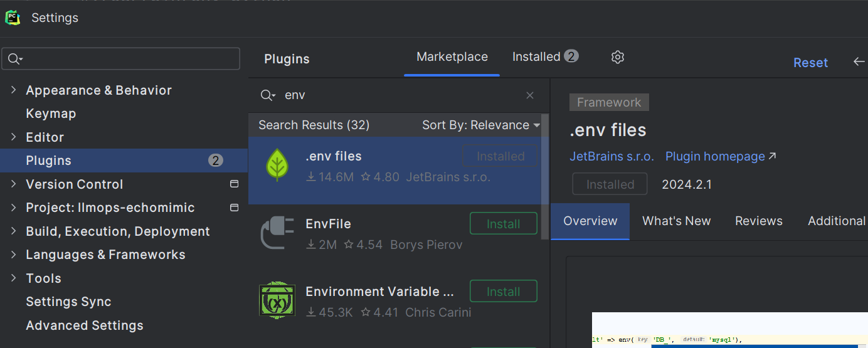Expand Languages & Frameworks section
Screen dimensions: 868x348
pos(14,255)
